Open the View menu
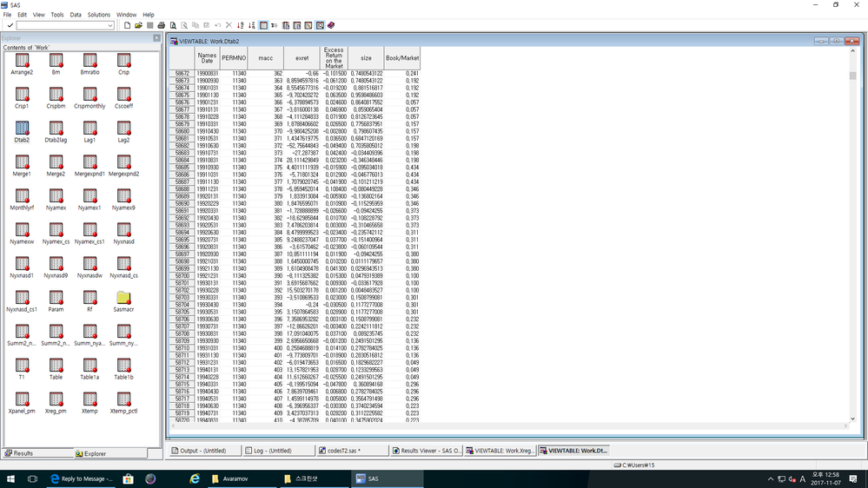The width and height of the screenshot is (868, 488). [39, 15]
